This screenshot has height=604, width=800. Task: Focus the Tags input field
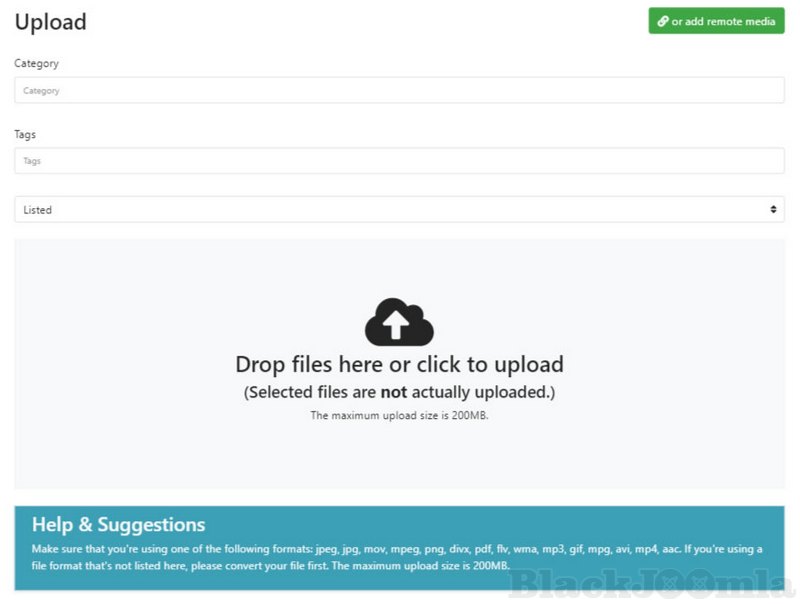pos(399,161)
